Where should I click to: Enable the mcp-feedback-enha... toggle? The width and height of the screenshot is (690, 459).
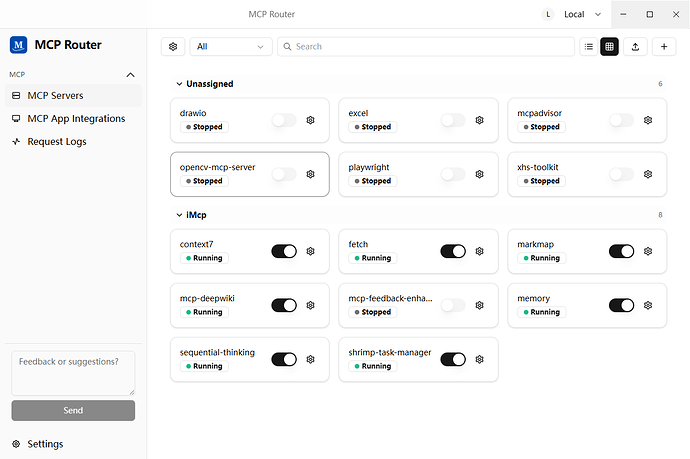tap(453, 305)
